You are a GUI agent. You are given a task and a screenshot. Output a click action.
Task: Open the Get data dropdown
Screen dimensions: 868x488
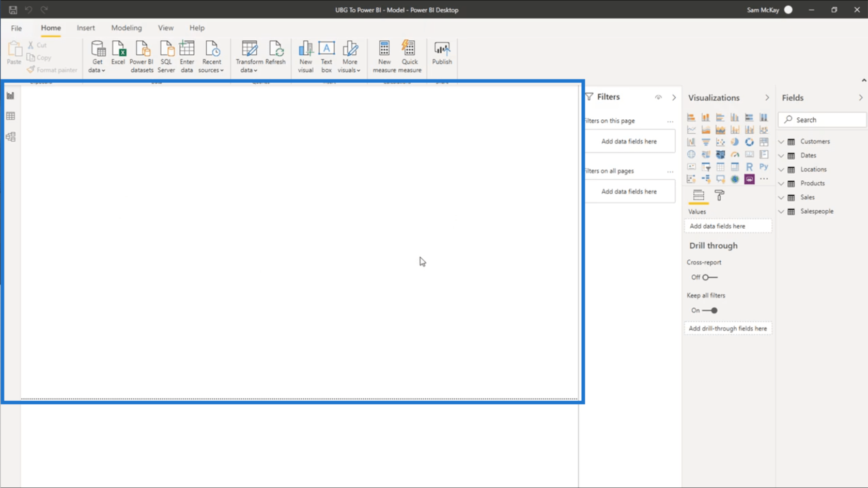coord(97,57)
